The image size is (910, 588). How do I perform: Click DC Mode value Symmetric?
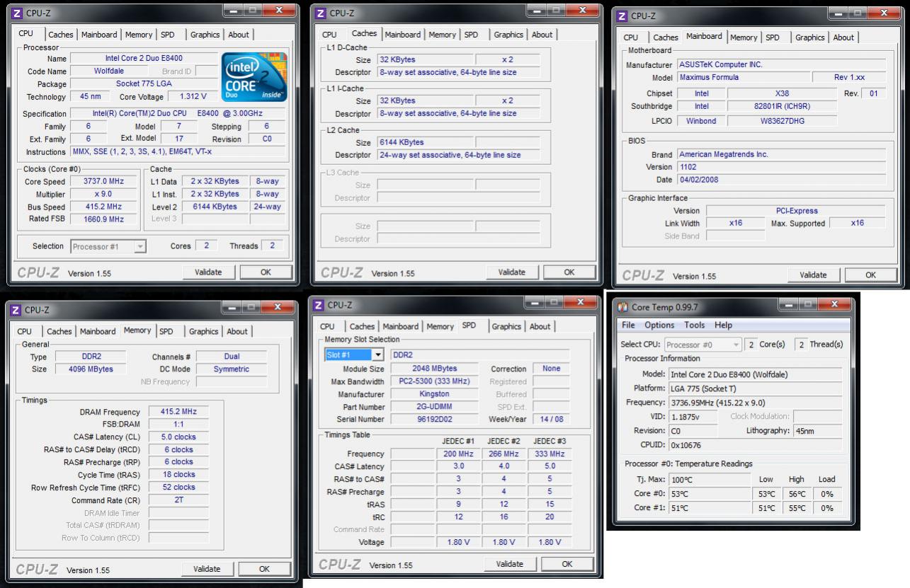(232, 369)
